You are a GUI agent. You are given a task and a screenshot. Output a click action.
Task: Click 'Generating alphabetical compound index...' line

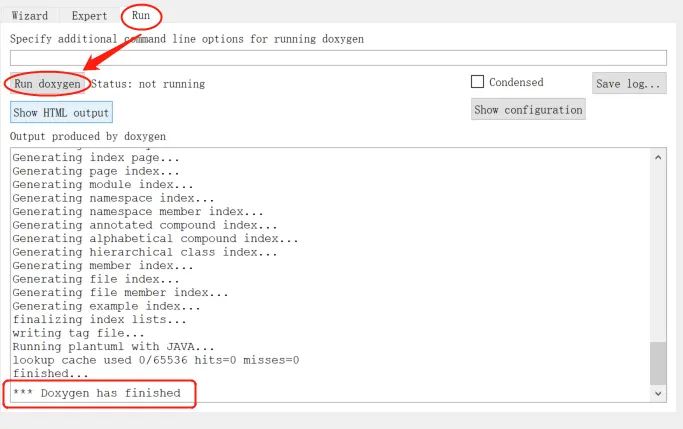coord(155,239)
